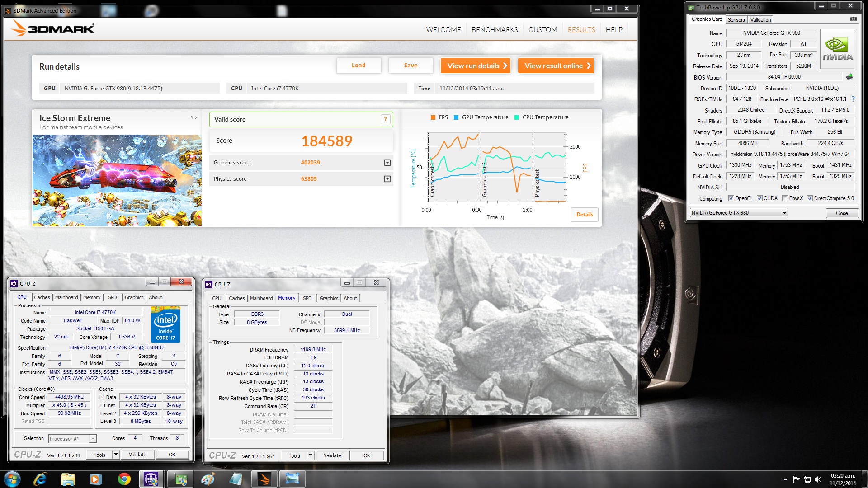The width and height of the screenshot is (868, 488).
Task: Switch to SPD tab in CPU-Z Memory window
Action: pos(307,298)
